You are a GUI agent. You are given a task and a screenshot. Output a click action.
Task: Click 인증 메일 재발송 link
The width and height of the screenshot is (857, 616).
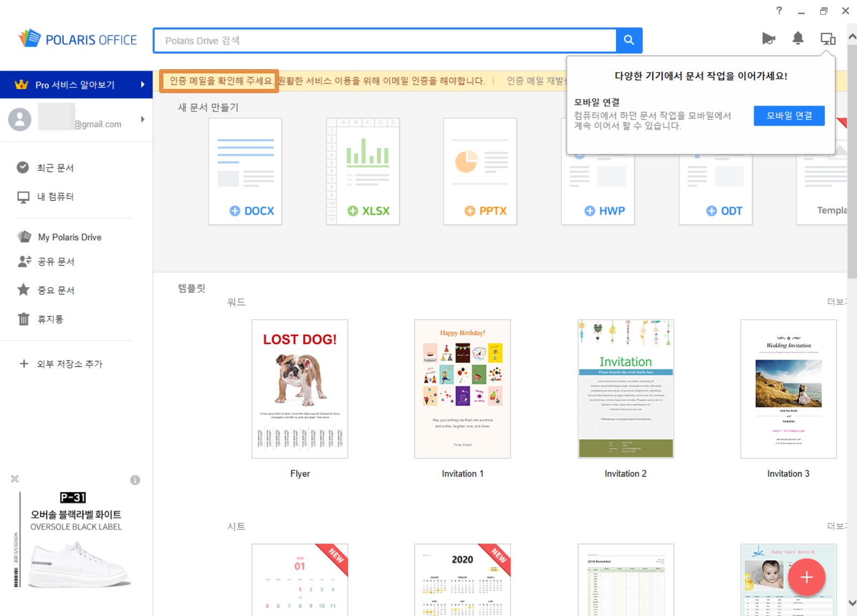(536, 81)
